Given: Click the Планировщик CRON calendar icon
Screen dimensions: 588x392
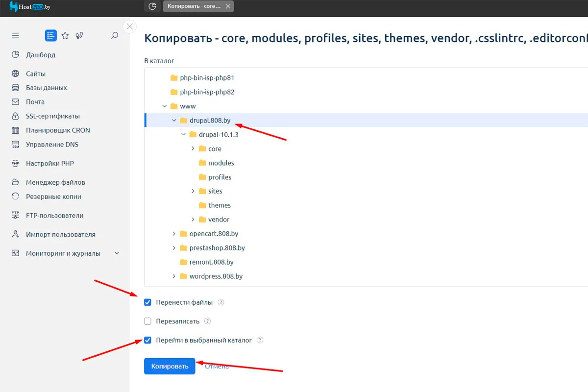Looking at the screenshot, I should pyautogui.click(x=15, y=130).
